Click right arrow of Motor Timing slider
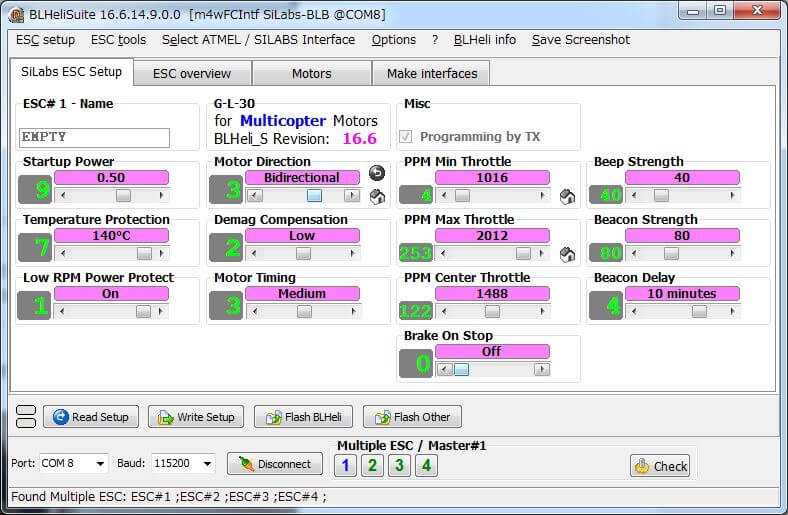 pyautogui.click(x=353, y=312)
